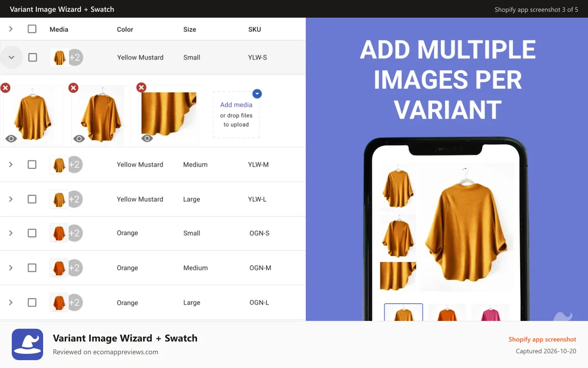Toggle visibility eye on first sweater image
The width and height of the screenshot is (588, 368).
tap(11, 139)
